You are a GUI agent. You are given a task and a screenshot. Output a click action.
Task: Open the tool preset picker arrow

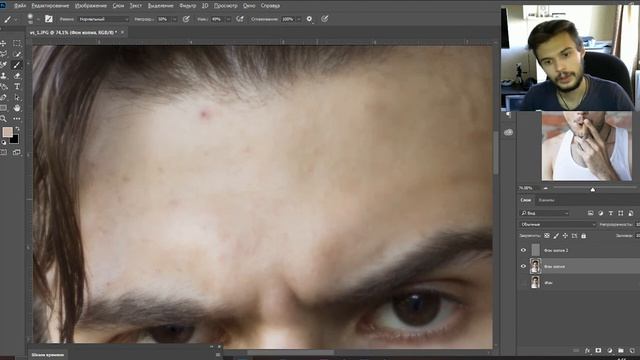point(16,19)
